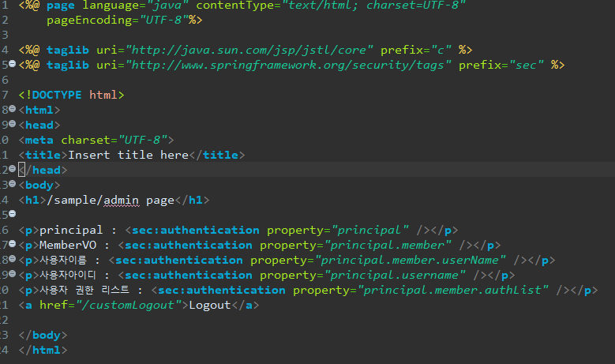Click the "사용자 권한 리스트" label text
The width and height of the screenshot is (615, 364).
(x=84, y=291)
